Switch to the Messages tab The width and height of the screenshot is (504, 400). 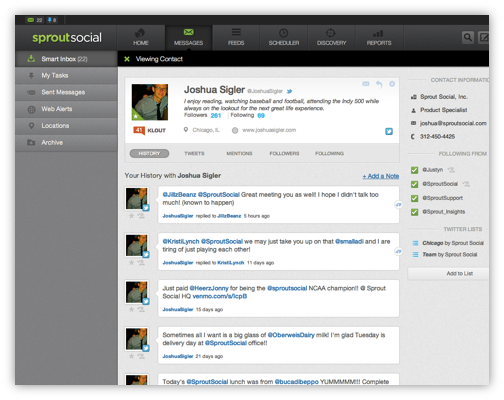point(188,38)
